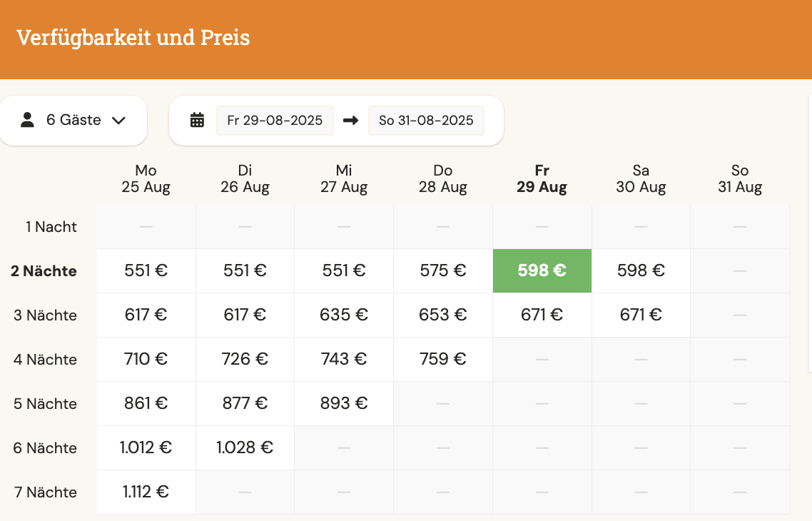Pick the 1.028 € six-night Tuesday price
The height and width of the screenshot is (521, 812).
point(245,447)
